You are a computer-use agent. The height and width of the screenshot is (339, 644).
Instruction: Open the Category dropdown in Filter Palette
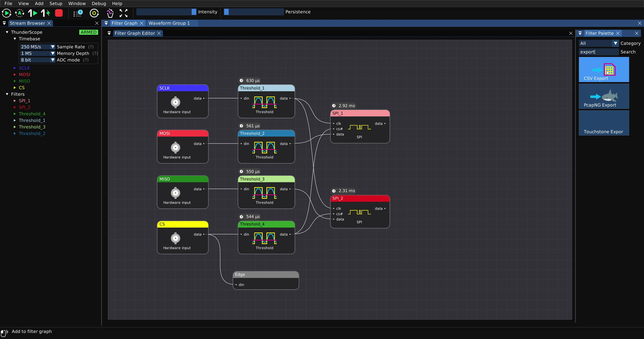[x=598, y=43]
